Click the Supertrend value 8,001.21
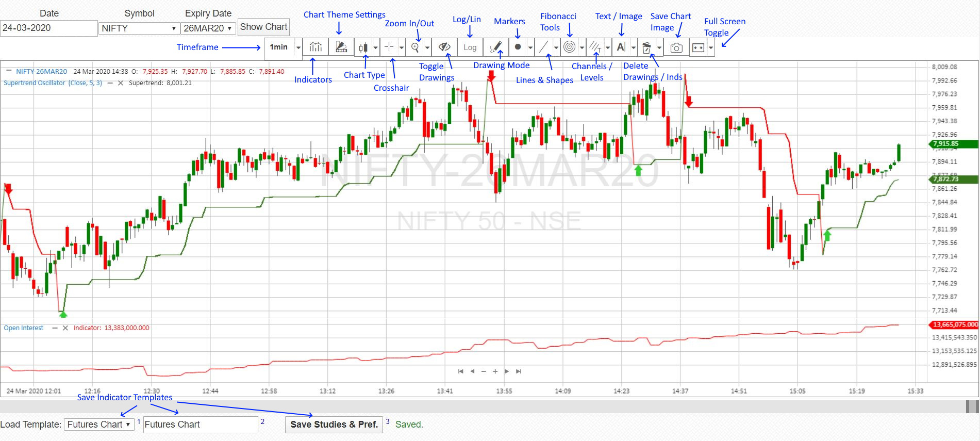The width and height of the screenshot is (980, 441). click(x=179, y=83)
